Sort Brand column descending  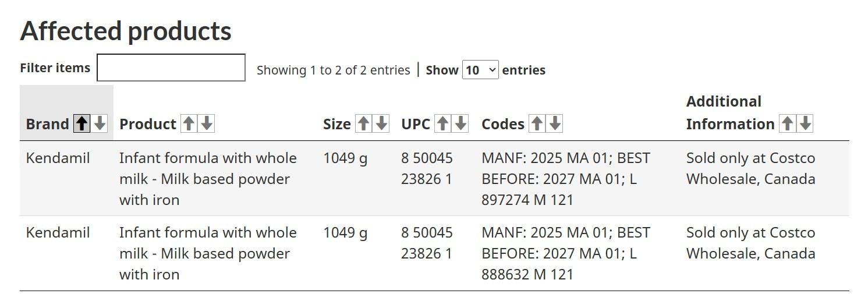(100, 123)
